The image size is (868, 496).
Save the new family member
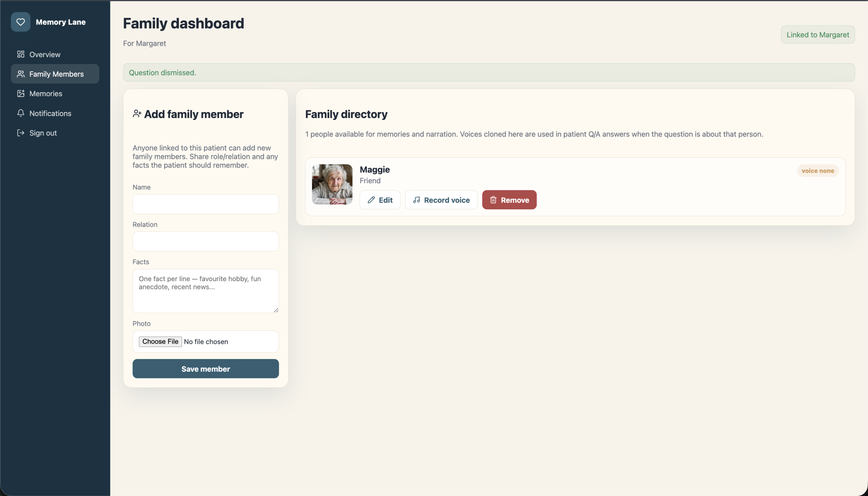206,369
